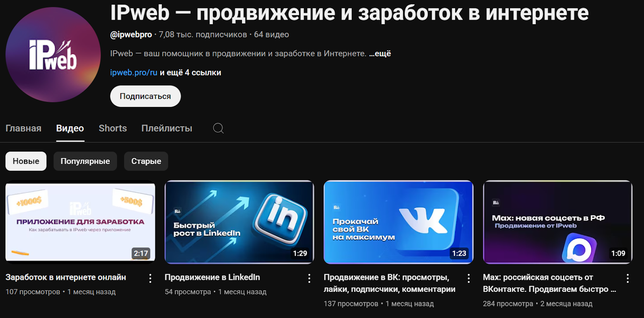Screen dimensions: 644x318
Task: Click the 107 просмотров video stats
Action: click(x=33, y=292)
